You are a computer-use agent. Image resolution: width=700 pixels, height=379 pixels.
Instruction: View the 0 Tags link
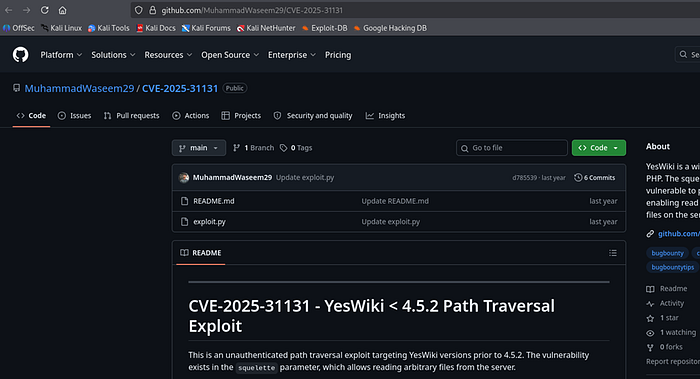(x=296, y=148)
